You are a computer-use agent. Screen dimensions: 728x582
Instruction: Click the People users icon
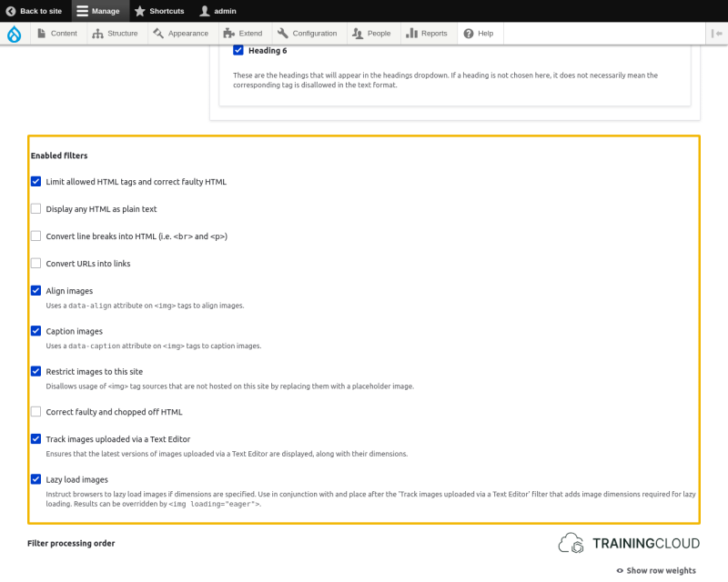(358, 34)
